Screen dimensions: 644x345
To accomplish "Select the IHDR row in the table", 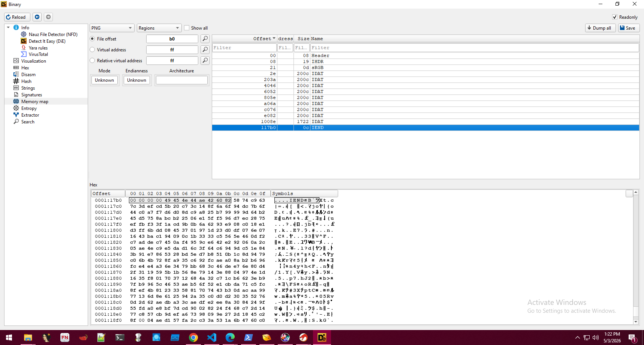I will click(425, 61).
